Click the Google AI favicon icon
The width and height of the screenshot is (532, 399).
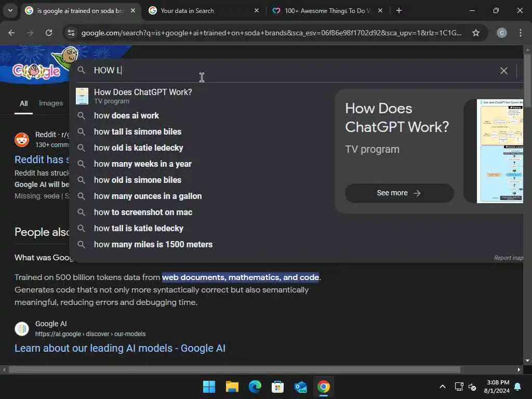pos(22,328)
